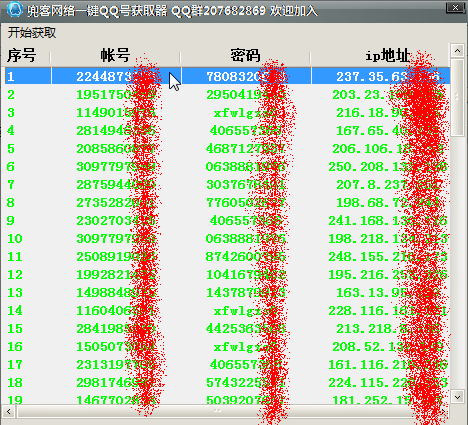The image size is (468, 425).
Task: Click sequence number 18 cell
Action: coord(15,383)
